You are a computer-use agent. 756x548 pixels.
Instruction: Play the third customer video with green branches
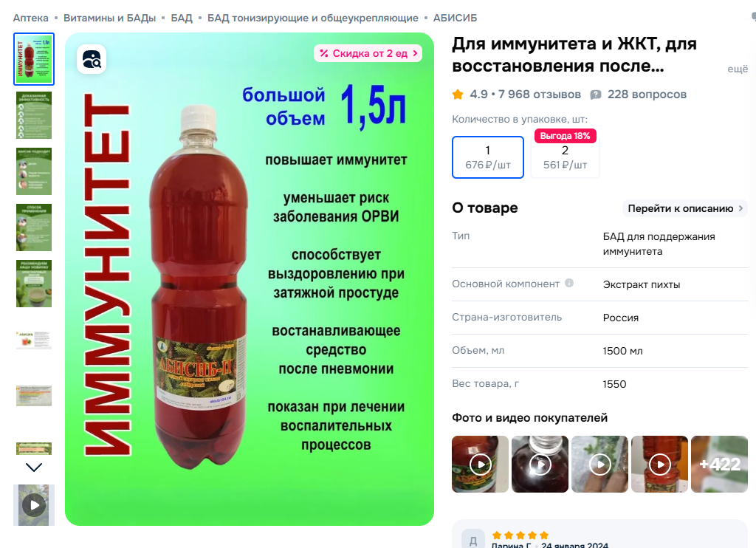point(599,464)
